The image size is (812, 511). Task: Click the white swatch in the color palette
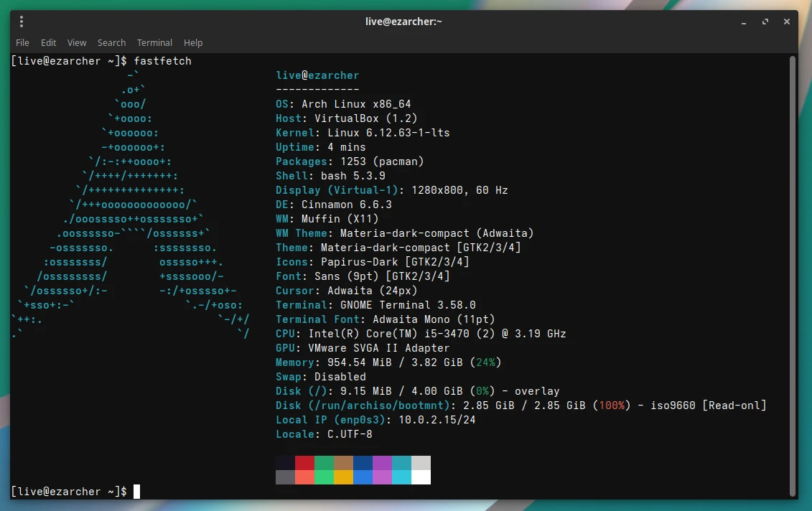click(421, 477)
